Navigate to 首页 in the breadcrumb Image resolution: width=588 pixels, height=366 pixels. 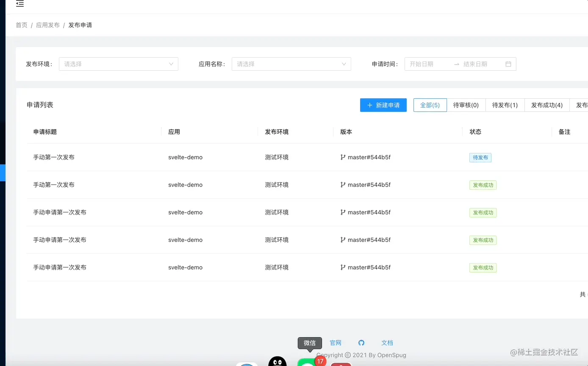22,25
